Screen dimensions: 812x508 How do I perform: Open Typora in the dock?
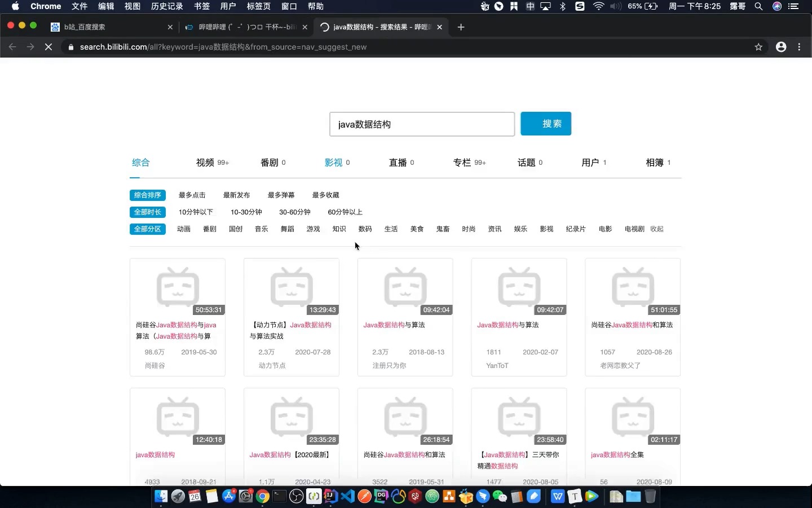pyautogui.click(x=575, y=496)
